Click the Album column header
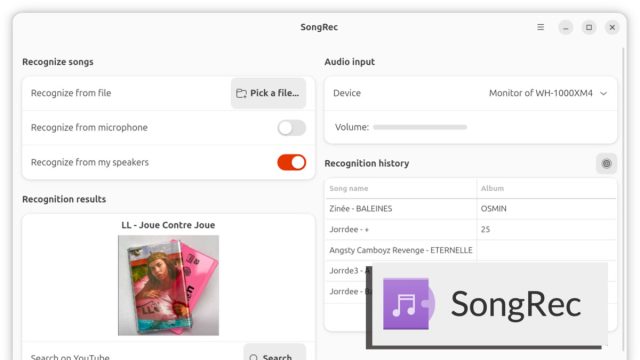The image size is (640, 360). [547, 188]
